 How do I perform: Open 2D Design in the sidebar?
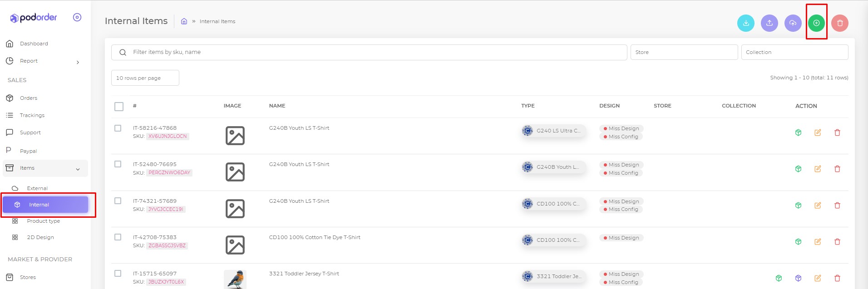coord(40,237)
